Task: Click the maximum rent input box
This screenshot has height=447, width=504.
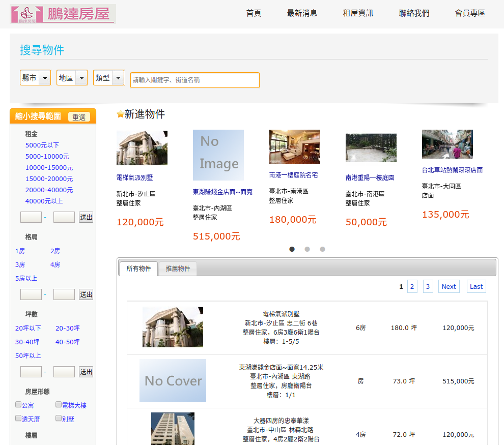Action: point(64,217)
